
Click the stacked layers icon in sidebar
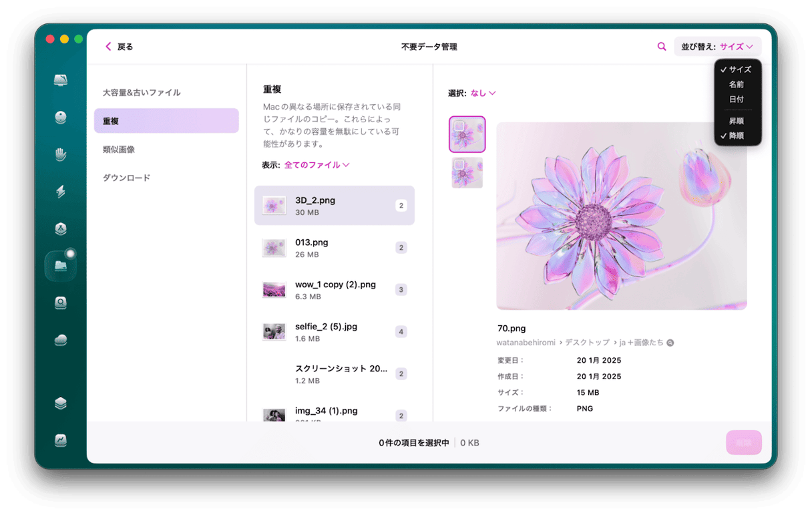[x=61, y=403]
